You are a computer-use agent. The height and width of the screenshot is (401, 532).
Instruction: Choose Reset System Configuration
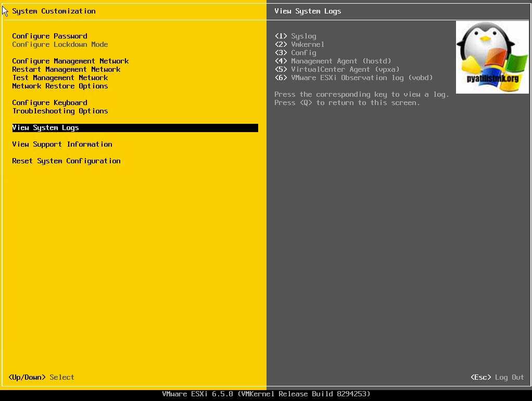pos(66,161)
